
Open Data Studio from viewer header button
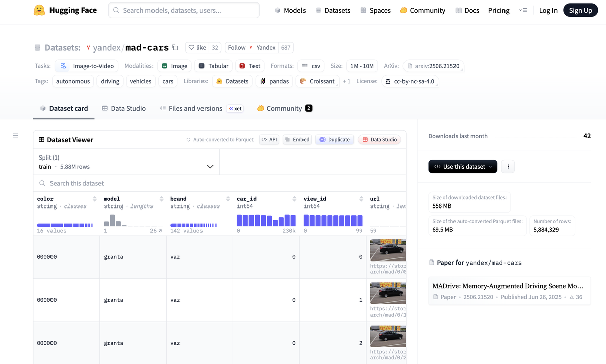pyautogui.click(x=379, y=140)
